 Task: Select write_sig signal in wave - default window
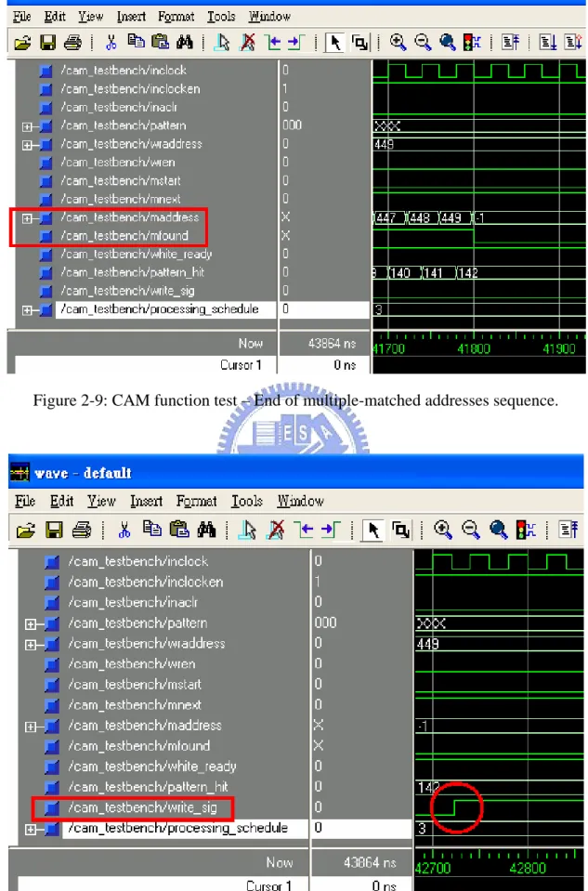tap(143, 807)
